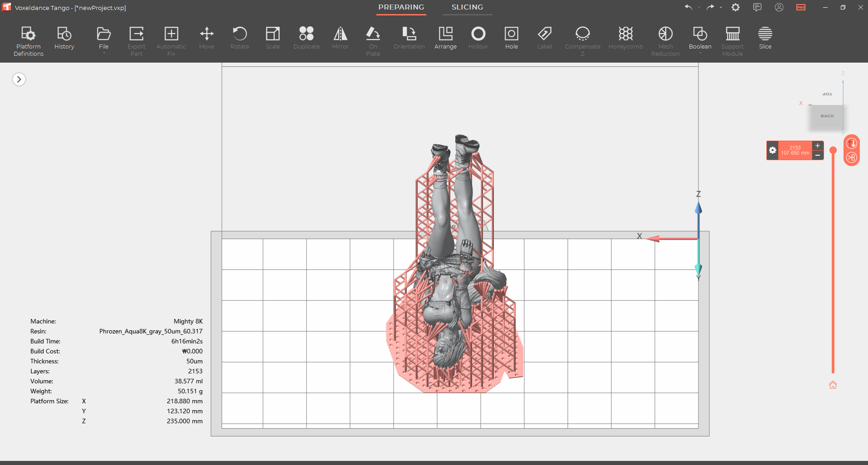Expand the left side panel chevron
Image resolution: width=868 pixels, height=465 pixels.
point(19,79)
